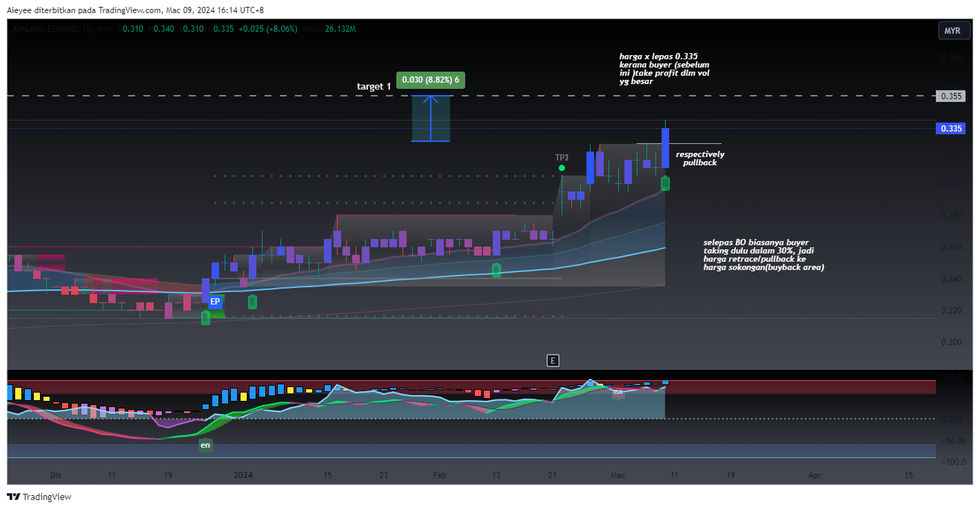The height and width of the screenshot is (509, 980).
Task: Click the volume value 26.132M
Action: [339, 29]
